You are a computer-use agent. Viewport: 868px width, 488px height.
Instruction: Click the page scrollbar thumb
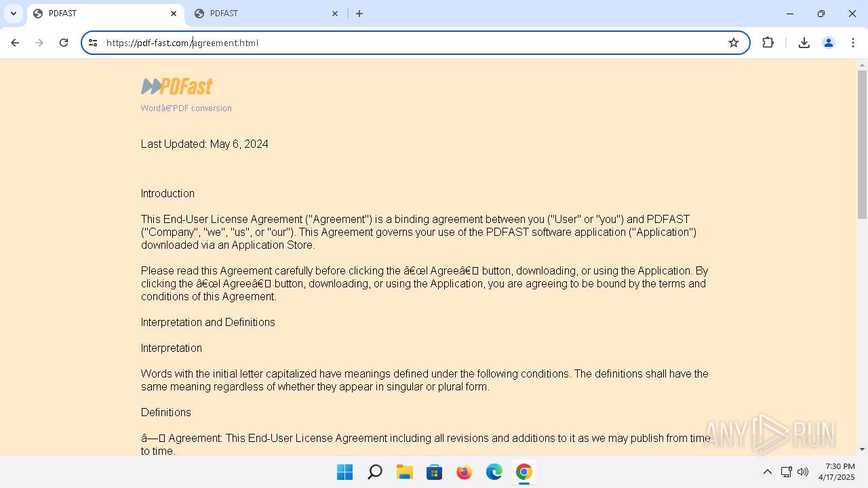(x=862, y=144)
